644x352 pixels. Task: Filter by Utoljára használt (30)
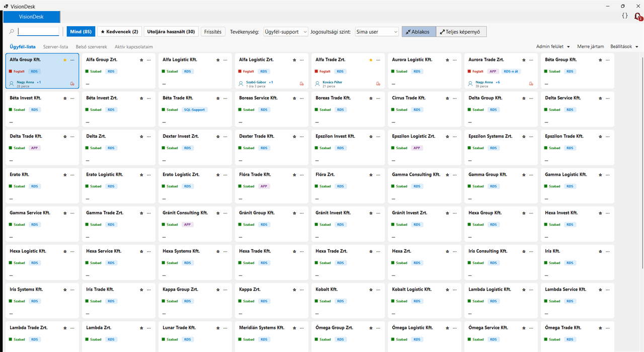171,32
